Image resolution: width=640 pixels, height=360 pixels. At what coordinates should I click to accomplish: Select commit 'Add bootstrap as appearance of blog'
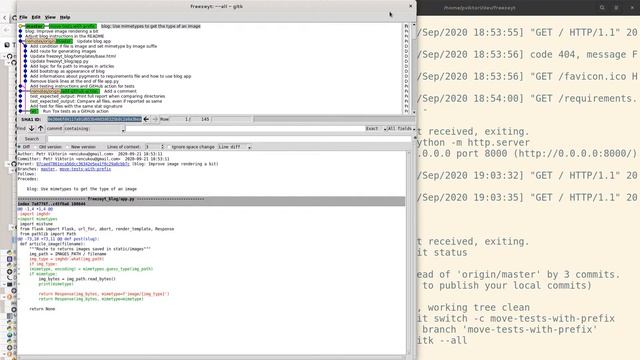(67, 71)
